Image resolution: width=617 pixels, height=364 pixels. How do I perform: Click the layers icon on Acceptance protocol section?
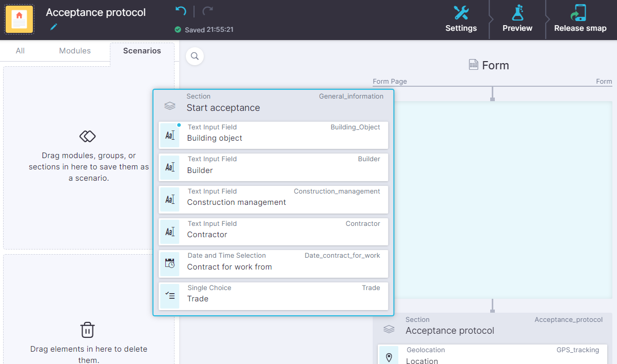[389, 330]
